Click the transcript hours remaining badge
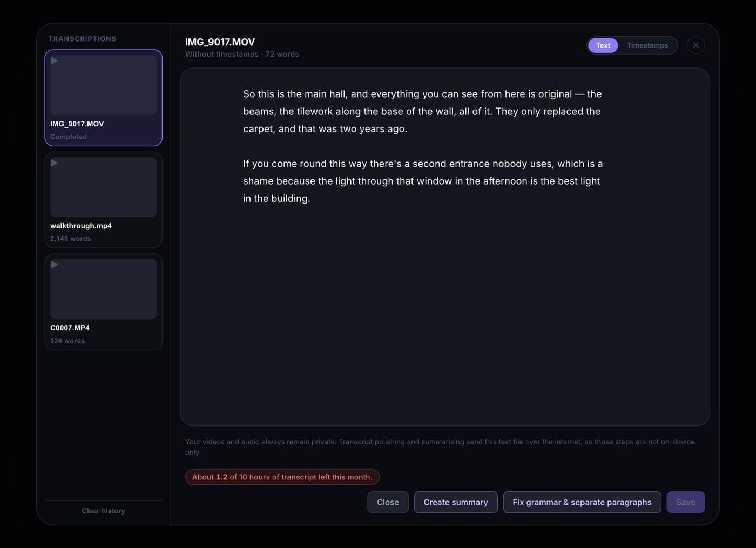 pos(282,477)
